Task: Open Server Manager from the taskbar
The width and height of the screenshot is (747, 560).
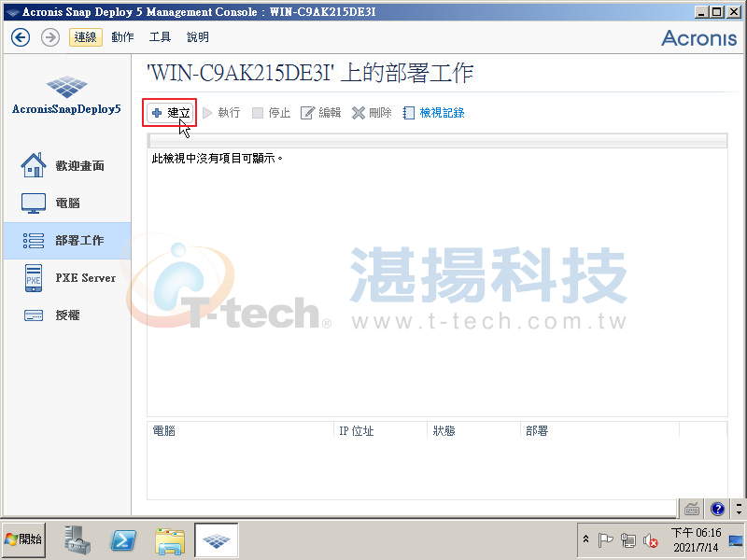Action: coord(78,539)
